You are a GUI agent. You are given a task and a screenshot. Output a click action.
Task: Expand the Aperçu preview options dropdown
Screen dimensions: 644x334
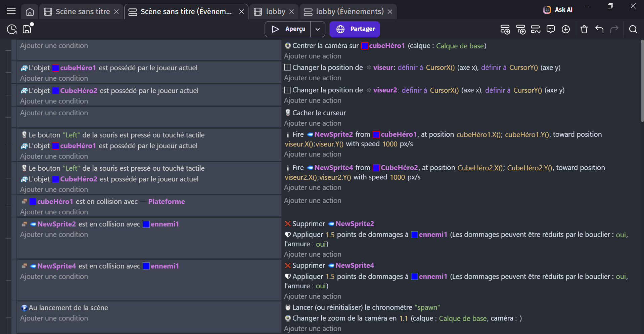[x=318, y=29]
